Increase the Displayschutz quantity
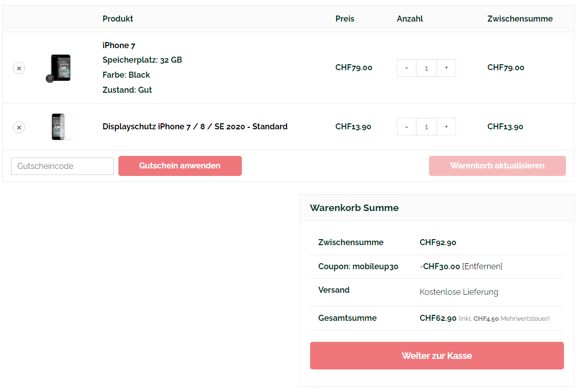Screen dimensions: 580x392 pyautogui.click(x=446, y=127)
